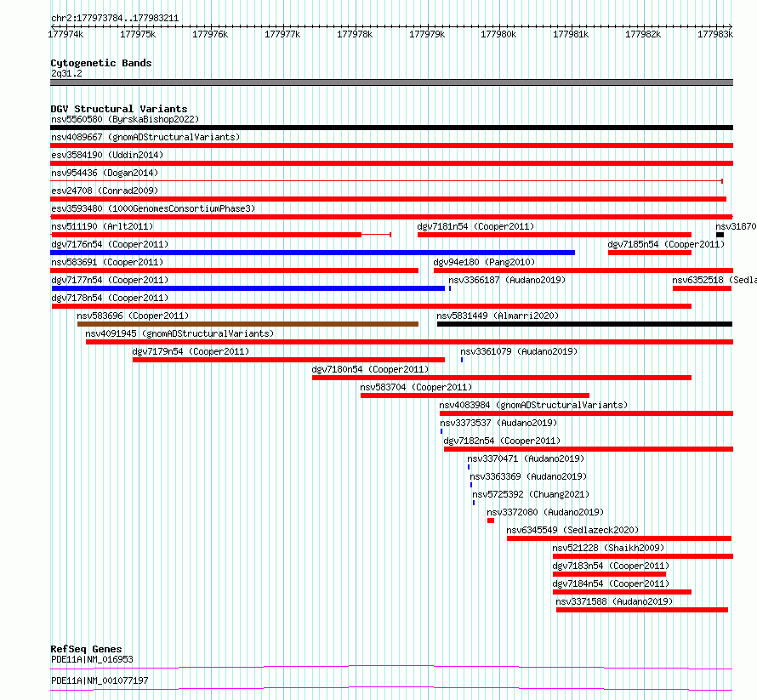This screenshot has height=700, width=757.
Task: Click nsv3371588 (Audano2019) label
Action: point(614,601)
